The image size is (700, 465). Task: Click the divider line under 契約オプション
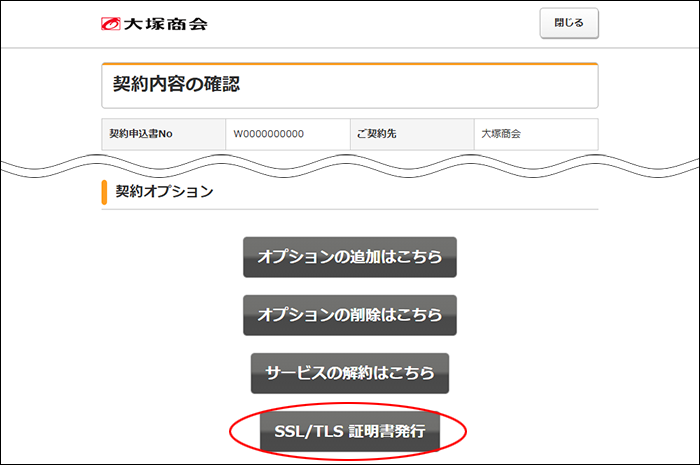(349, 209)
